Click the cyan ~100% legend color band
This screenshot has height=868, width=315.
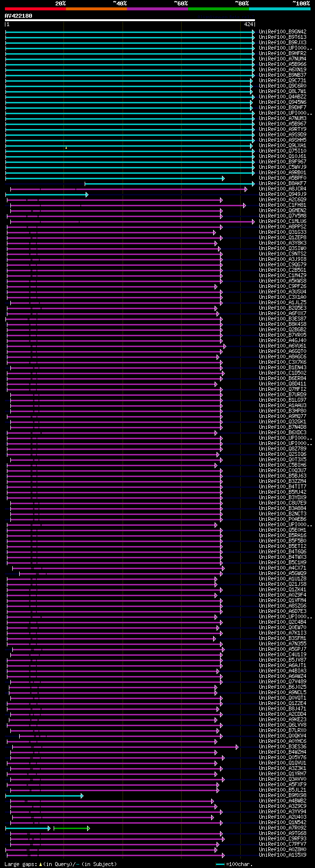point(279,9)
